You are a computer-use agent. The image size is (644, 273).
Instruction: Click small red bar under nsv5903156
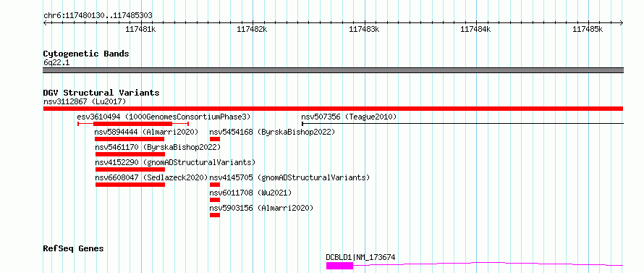(x=215, y=215)
